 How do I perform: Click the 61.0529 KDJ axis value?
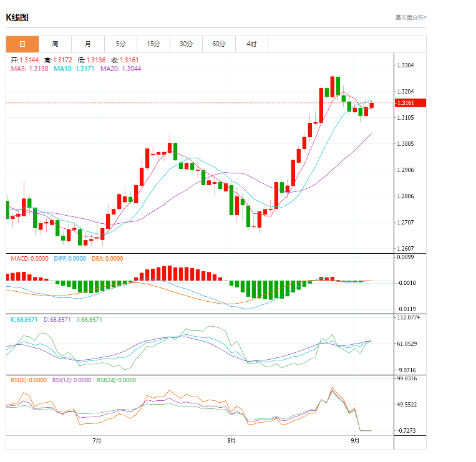tap(407, 344)
